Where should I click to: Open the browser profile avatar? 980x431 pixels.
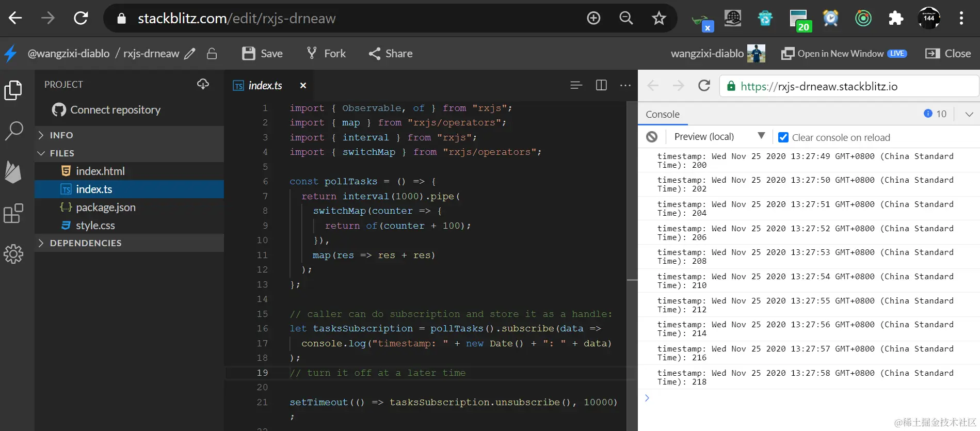point(929,18)
